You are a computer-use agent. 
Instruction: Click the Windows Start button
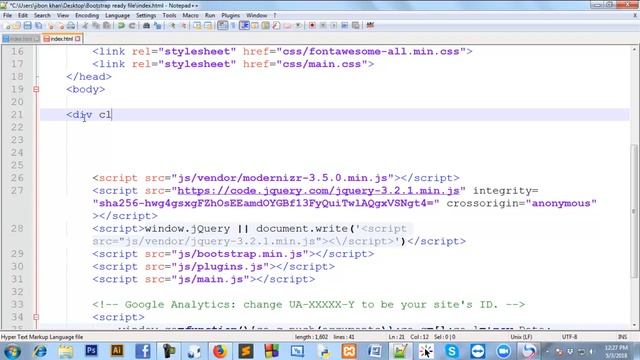tap(12, 351)
